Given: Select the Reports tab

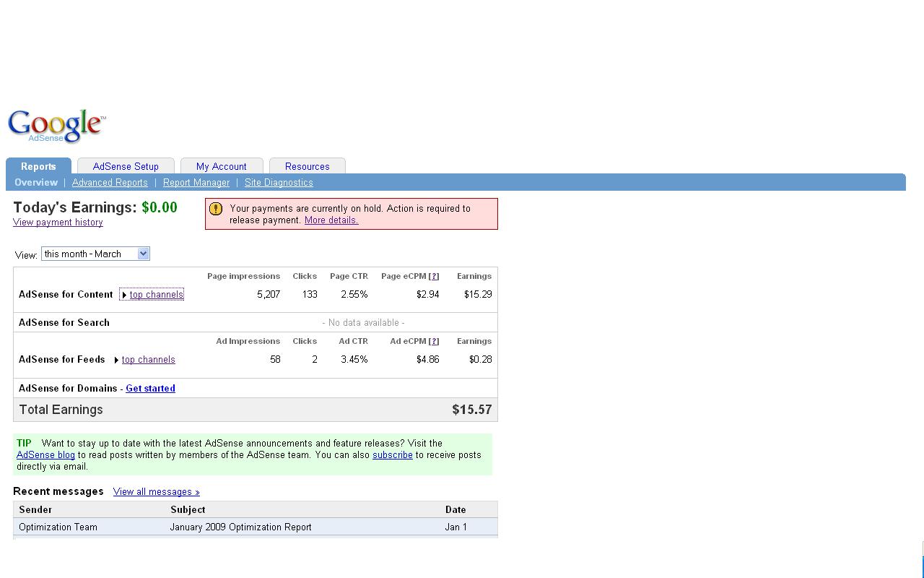Looking at the screenshot, I should click(38, 166).
